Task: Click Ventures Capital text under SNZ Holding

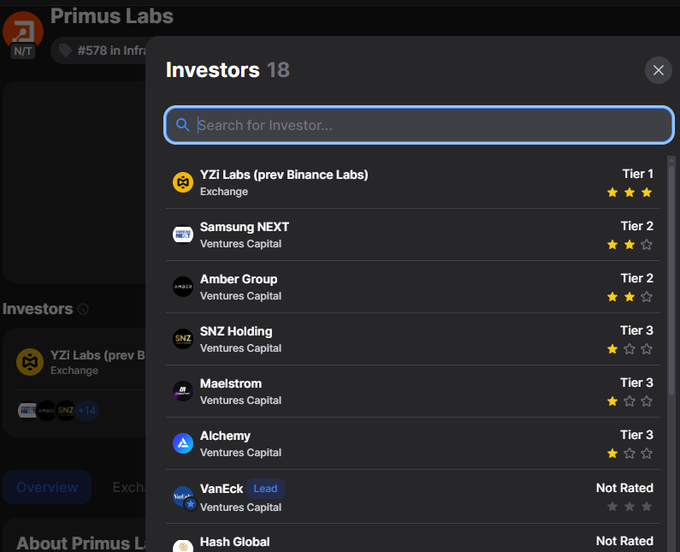Action: [x=241, y=348]
